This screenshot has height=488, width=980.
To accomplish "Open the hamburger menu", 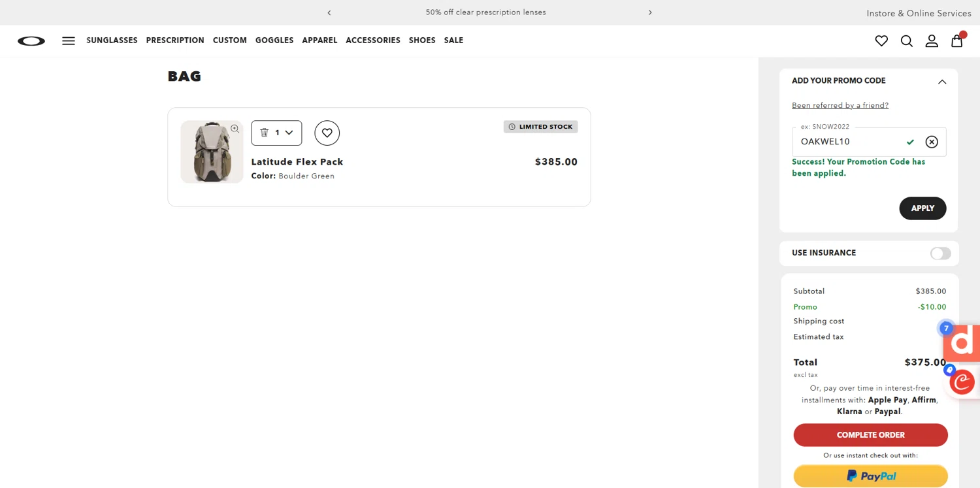I will pyautogui.click(x=69, y=41).
